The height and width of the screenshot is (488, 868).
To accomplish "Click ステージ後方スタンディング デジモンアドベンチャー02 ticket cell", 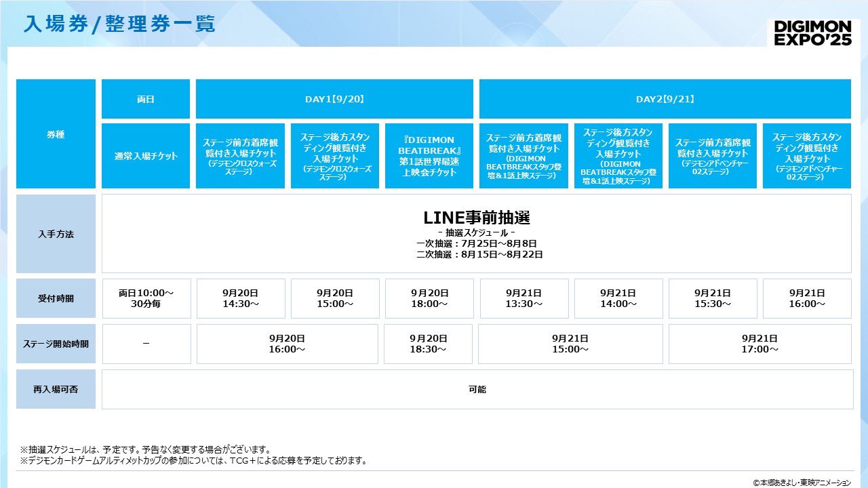I will click(807, 156).
